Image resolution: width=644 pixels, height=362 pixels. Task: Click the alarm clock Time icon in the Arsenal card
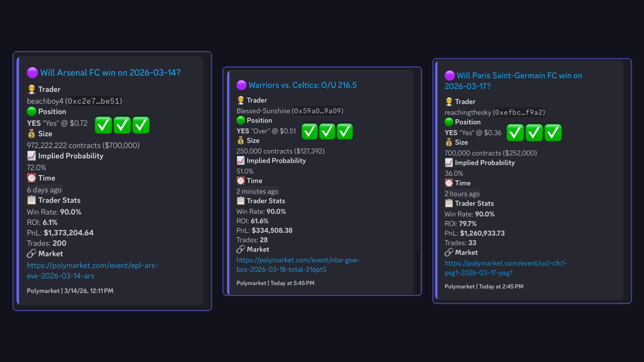pyautogui.click(x=31, y=178)
